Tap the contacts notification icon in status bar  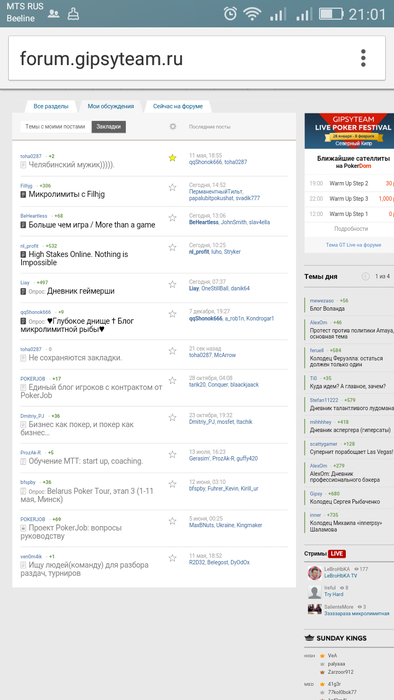pos(54,14)
